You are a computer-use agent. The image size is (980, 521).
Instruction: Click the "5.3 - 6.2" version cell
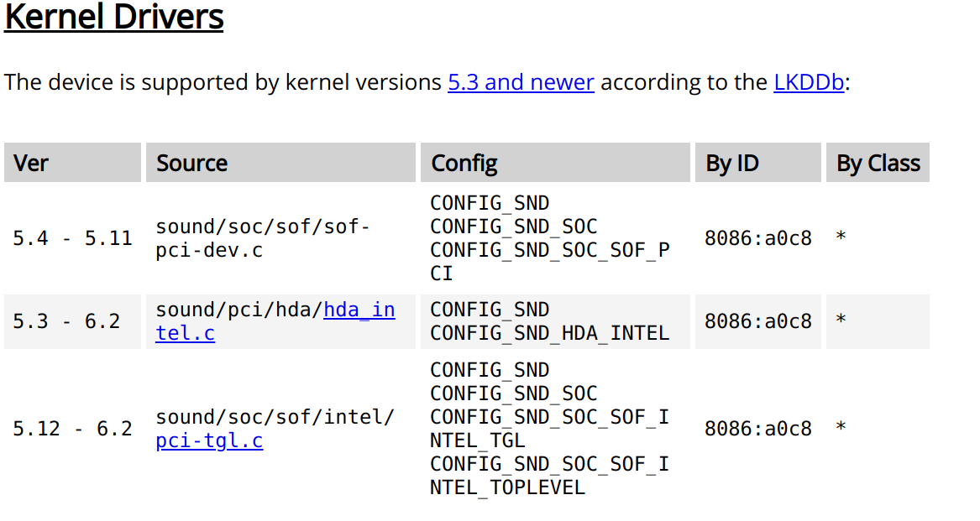[x=66, y=321]
